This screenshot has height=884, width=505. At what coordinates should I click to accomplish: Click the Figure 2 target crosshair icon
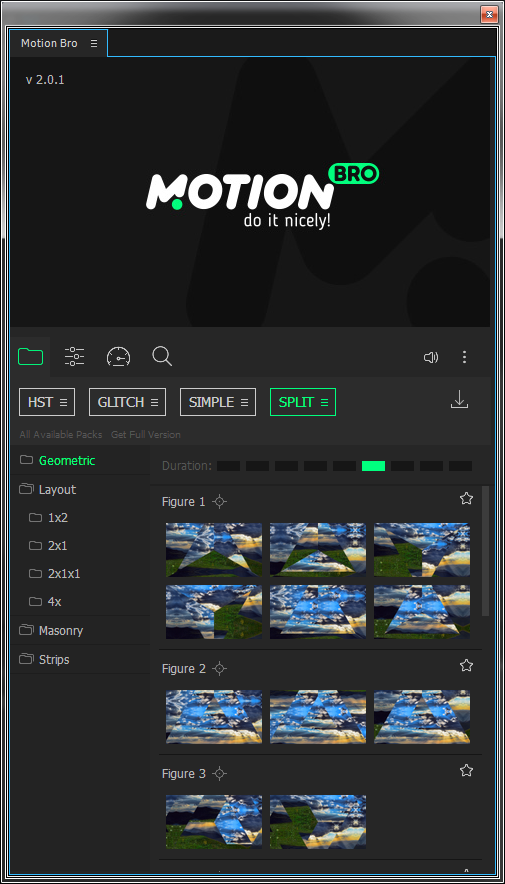coord(220,669)
